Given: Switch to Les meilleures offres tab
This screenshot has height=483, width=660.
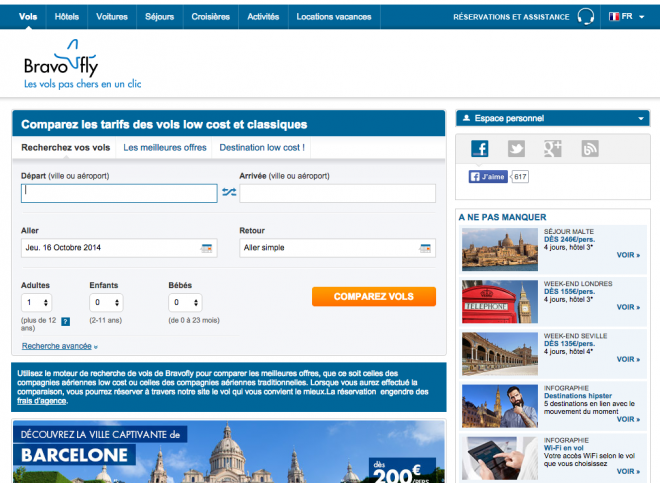Looking at the screenshot, I should 165,148.
